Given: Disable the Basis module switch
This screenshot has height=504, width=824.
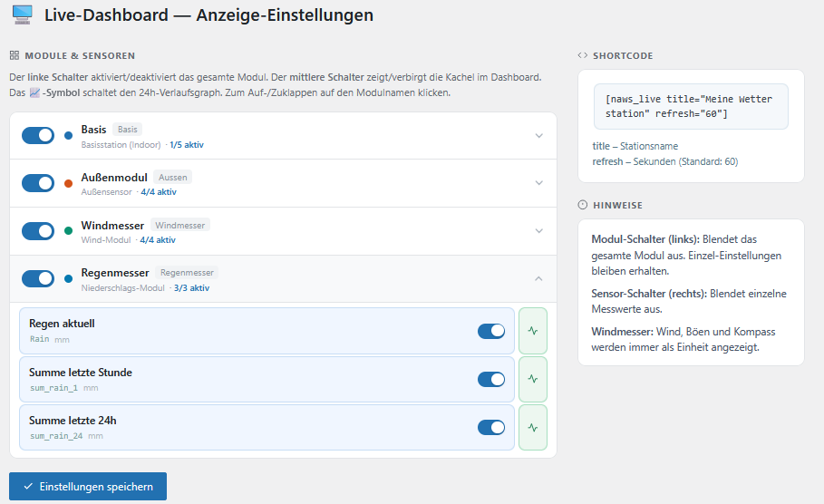Looking at the screenshot, I should click(38, 135).
